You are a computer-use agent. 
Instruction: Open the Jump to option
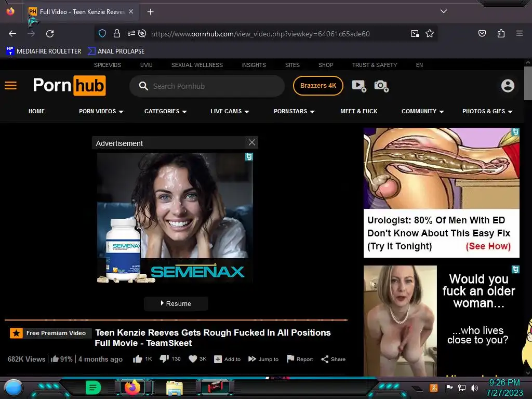click(263, 359)
